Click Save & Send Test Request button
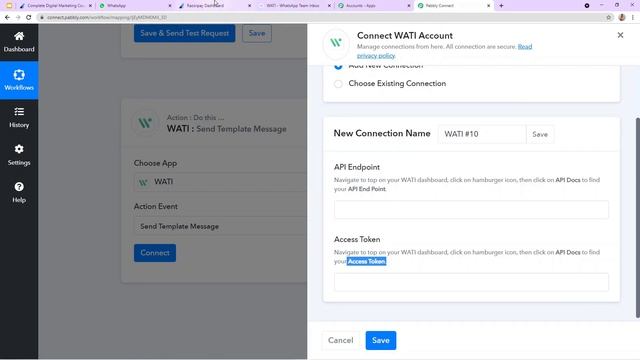This screenshot has width=640, height=360. click(x=184, y=33)
